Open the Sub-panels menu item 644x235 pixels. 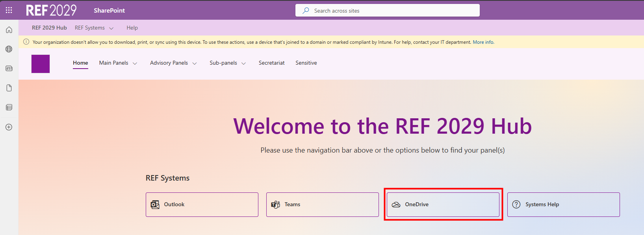pos(223,63)
